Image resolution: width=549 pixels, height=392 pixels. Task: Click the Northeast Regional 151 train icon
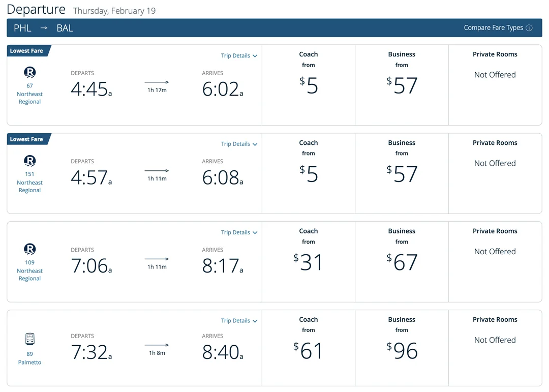coord(29,161)
